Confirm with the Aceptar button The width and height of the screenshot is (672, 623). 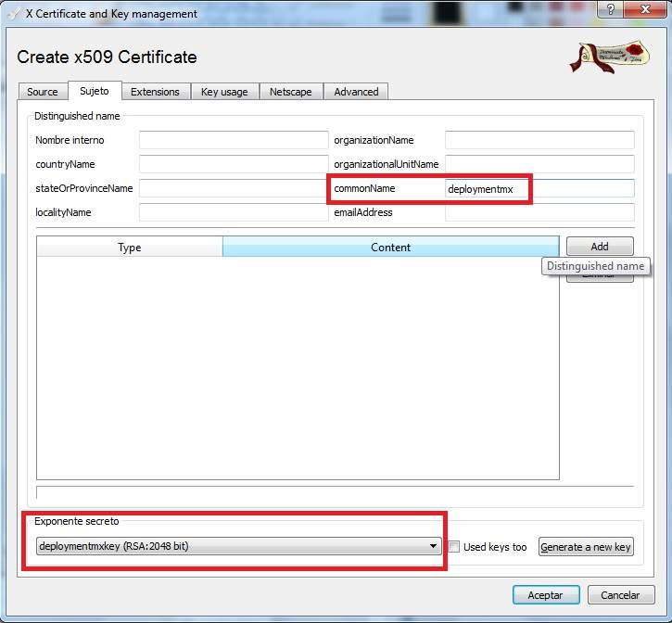tap(546, 595)
